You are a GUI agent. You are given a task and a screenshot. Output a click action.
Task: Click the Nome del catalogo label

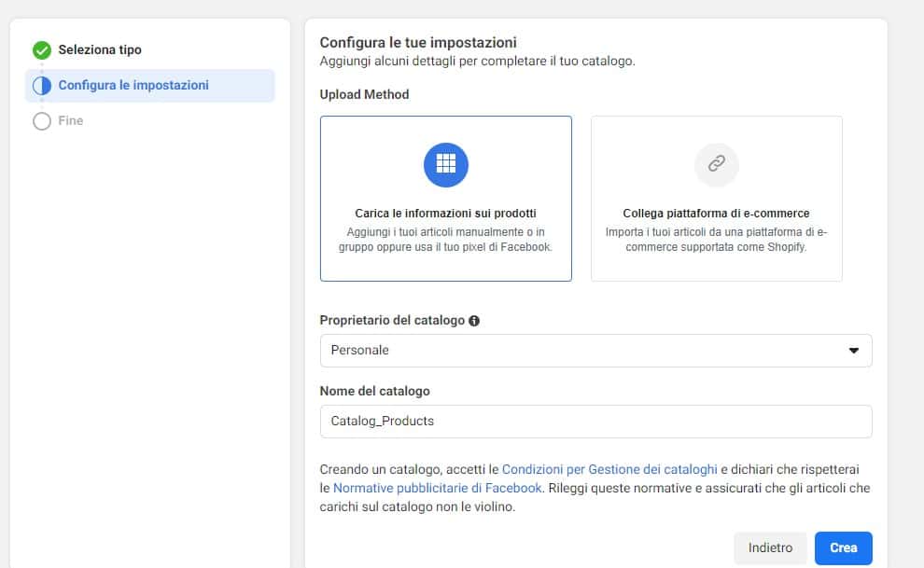click(375, 392)
